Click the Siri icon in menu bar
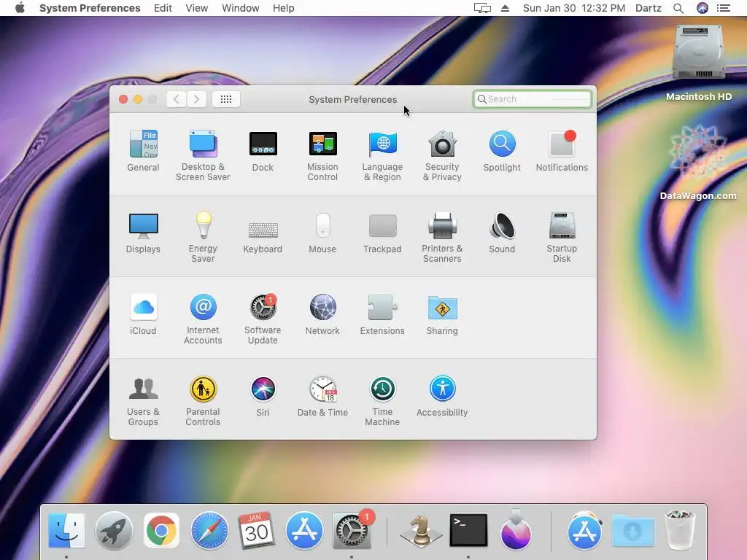747x560 pixels. [703, 8]
